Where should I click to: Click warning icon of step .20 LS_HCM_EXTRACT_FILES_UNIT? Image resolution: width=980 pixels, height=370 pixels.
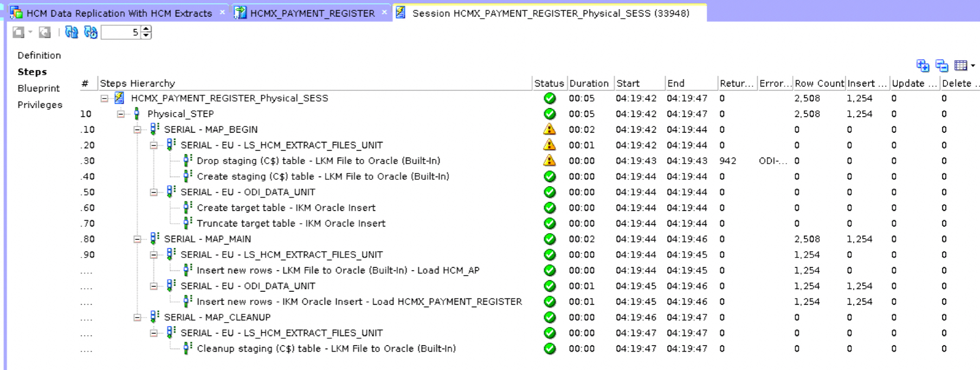coord(550,145)
